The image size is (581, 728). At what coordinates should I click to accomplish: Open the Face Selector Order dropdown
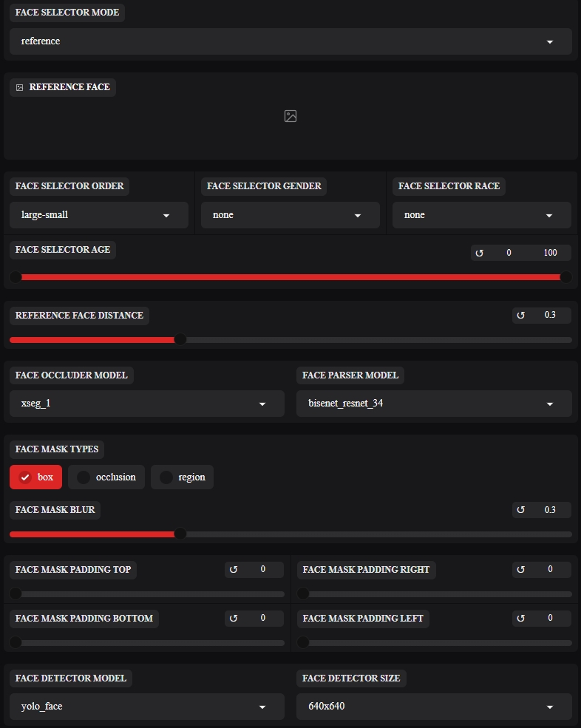(99, 215)
